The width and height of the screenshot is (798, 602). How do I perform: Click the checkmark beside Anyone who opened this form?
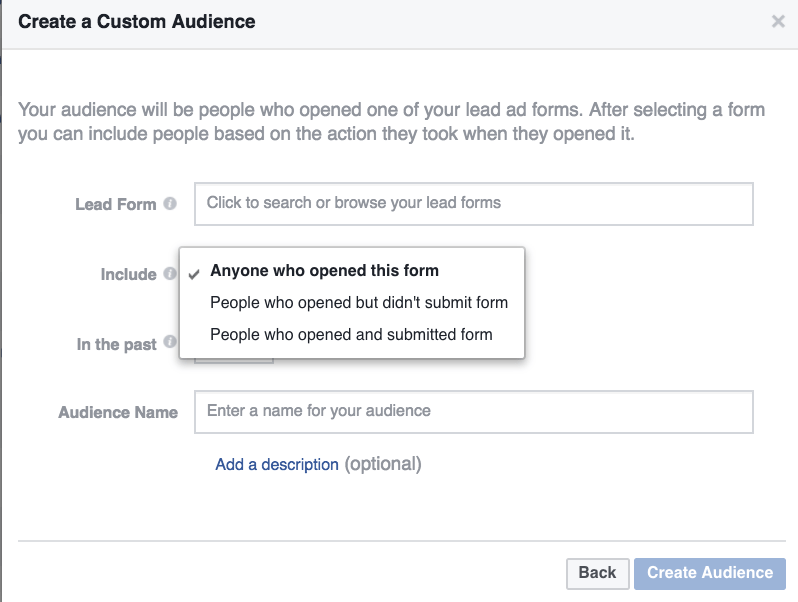tap(194, 275)
